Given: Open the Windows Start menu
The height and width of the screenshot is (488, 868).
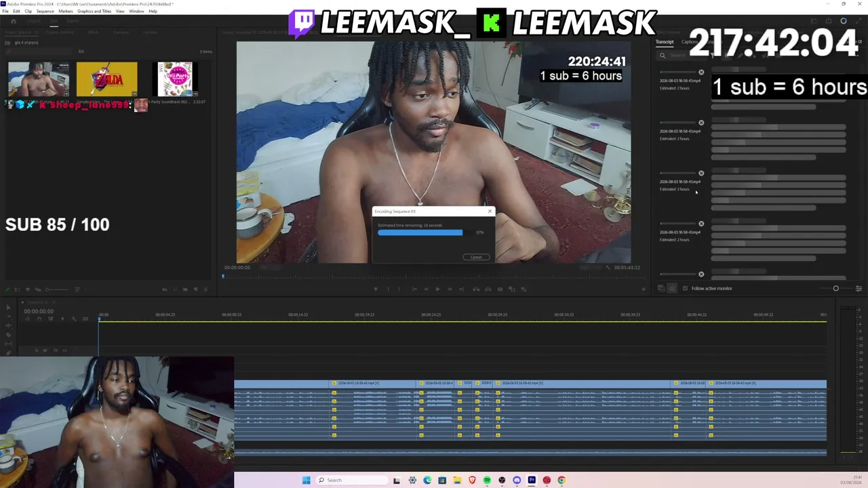Looking at the screenshot, I should 307,480.
